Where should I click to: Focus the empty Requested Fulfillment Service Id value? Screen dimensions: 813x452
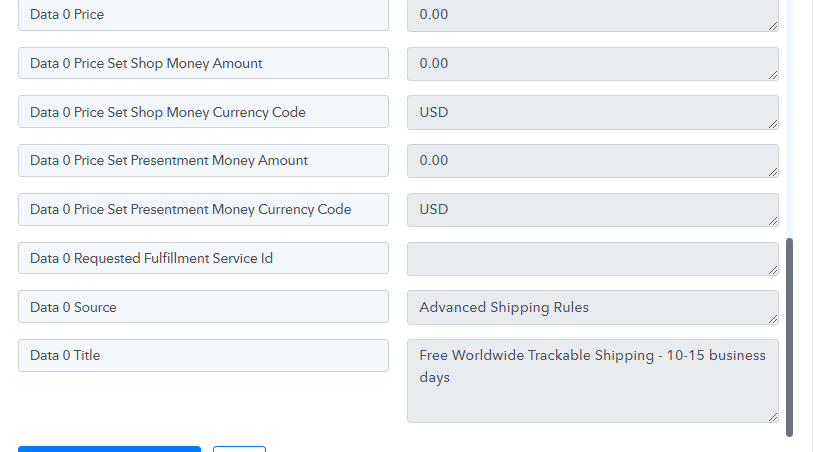click(593, 259)
